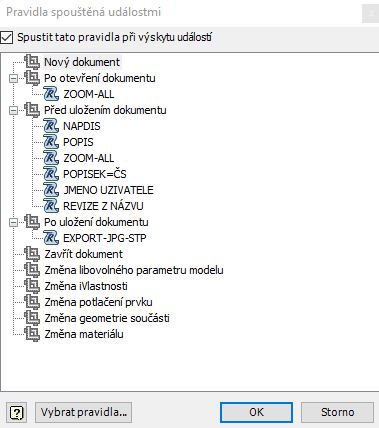The width and height of the screenshot is (379, 428).
Task: Click the event icon beside Po otevření dokumentu
Action: click(32, 78)
